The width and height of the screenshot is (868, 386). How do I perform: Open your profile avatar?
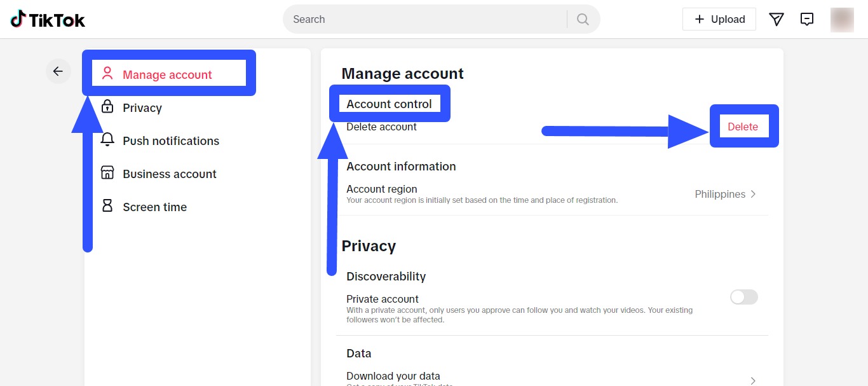point(842,20)
